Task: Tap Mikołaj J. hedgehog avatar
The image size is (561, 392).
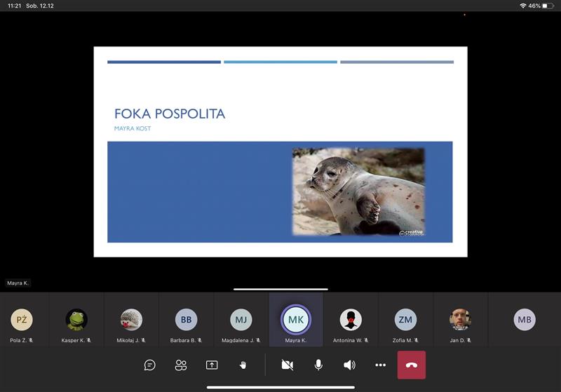Action: point(131,320)
